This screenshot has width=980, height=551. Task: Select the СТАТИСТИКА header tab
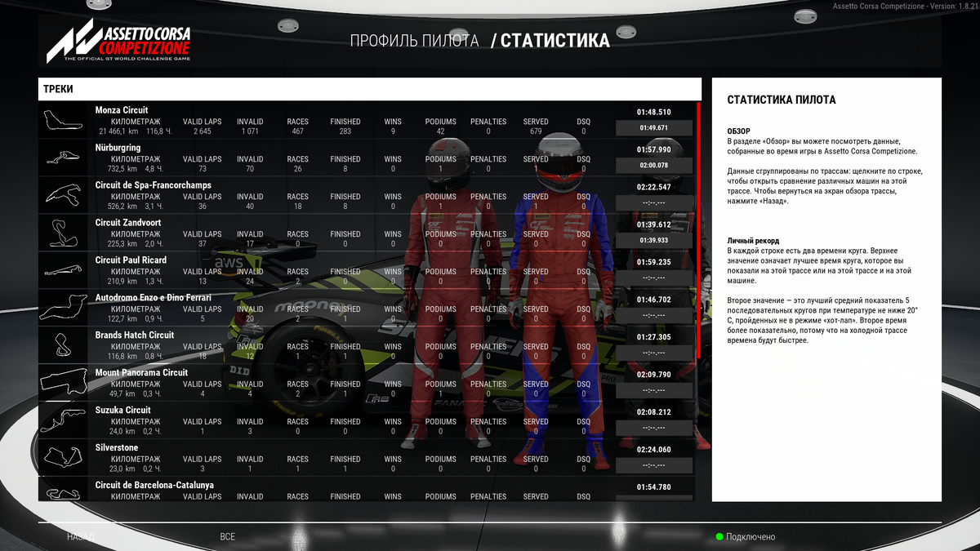pyautogui.click(x=555, y=41)
